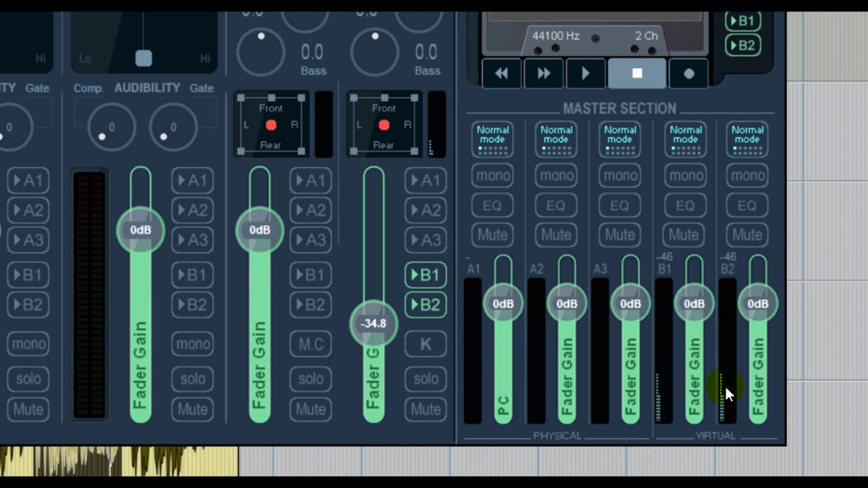868x488 pixels.
Task: Click the 2 Ch channel count readout
Action: [x=646, y=36]
